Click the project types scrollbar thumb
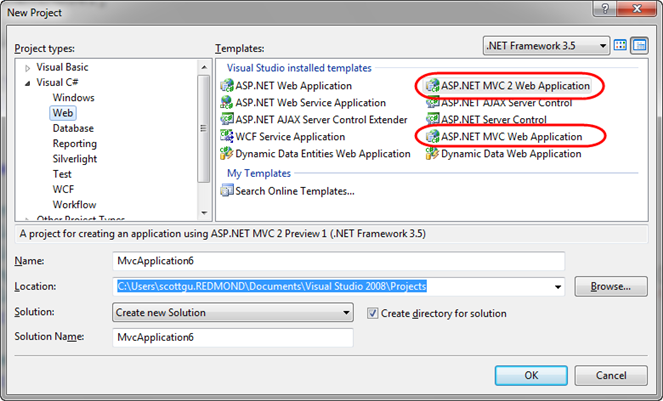This screenshot has width=663, height=401. [x=204, y=128]
